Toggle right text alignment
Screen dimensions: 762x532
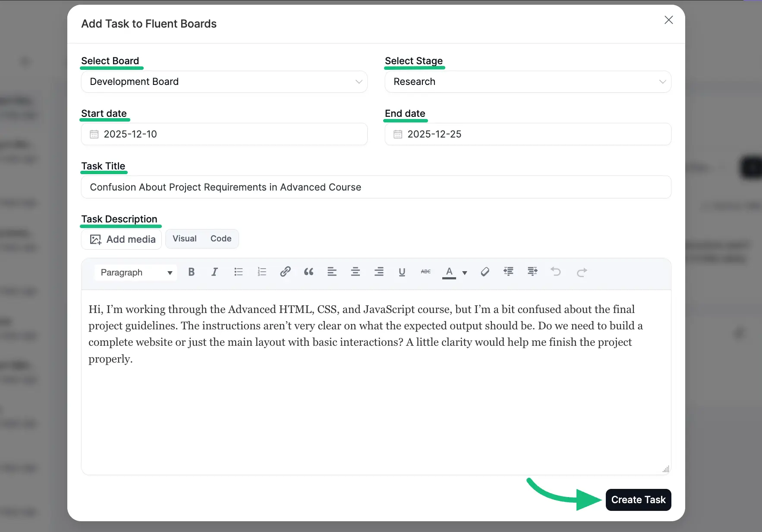pyautogui.click(x=379, y=272)
